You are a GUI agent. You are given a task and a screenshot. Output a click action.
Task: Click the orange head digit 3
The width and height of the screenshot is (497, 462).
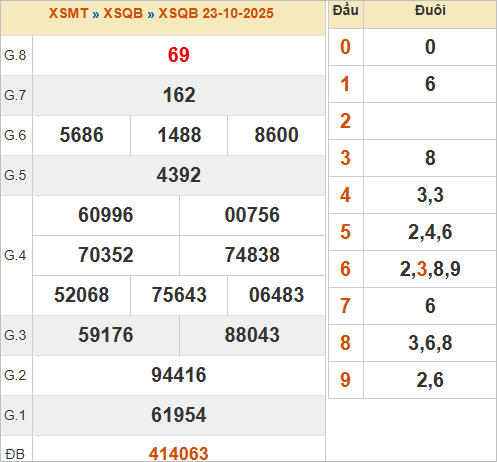[x=345, y=158]
